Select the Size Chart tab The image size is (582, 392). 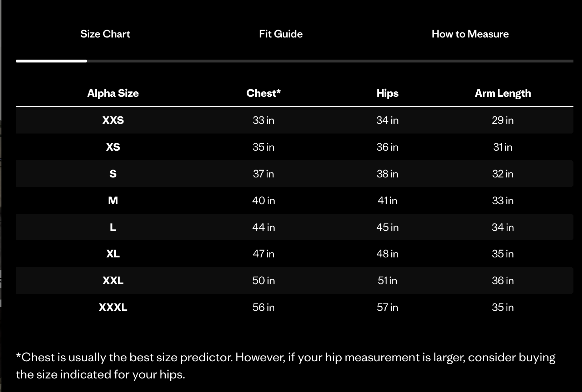point(105,34)
